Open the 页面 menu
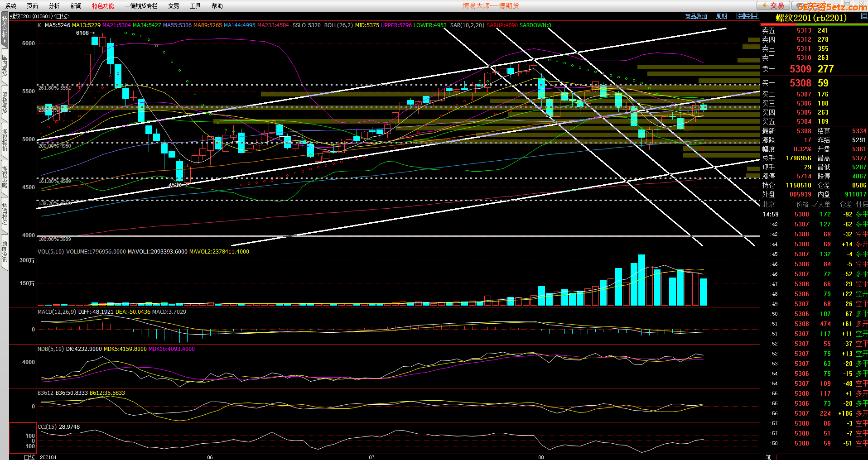The width and height of the screenshot is (868, 460). click(33, 6)
